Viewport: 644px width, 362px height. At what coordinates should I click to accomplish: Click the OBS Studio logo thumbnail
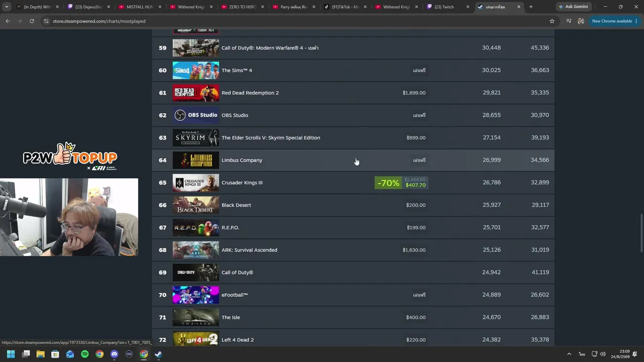tap(196, 115)
